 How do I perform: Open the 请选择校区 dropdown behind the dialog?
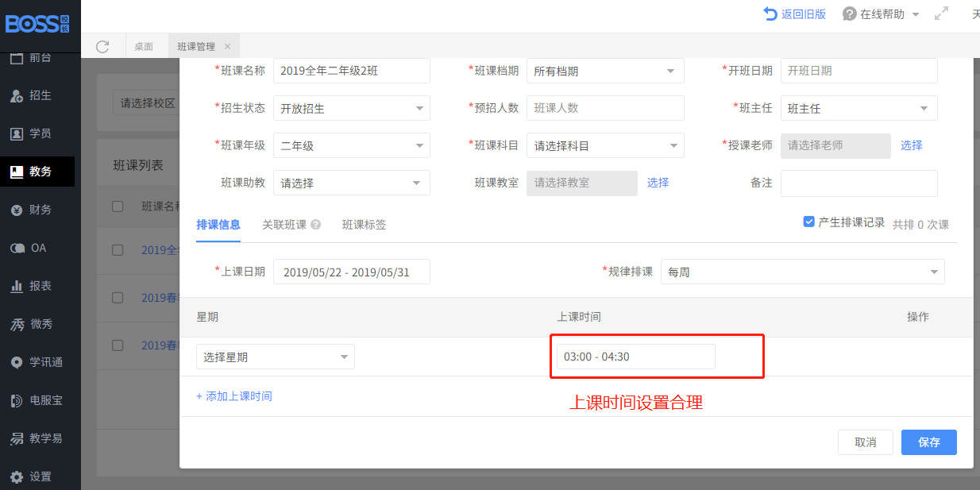click(147, 103)
